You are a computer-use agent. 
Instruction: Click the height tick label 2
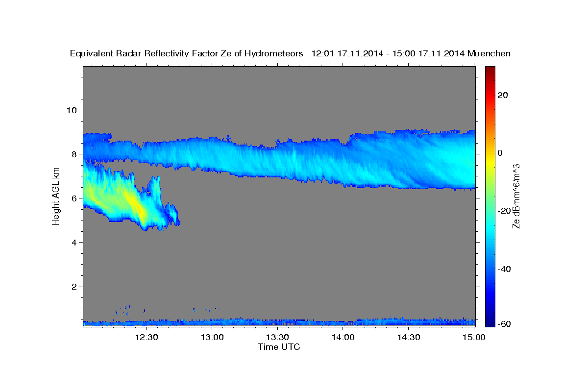coord(75,287)
